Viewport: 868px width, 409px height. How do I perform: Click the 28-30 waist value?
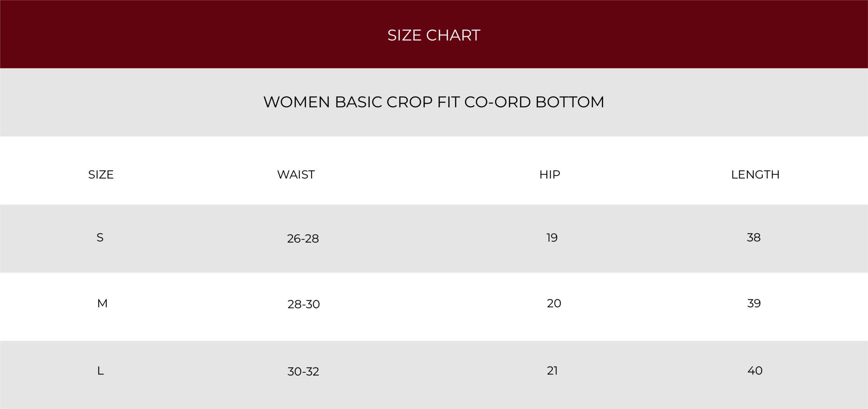click(303, 304)
